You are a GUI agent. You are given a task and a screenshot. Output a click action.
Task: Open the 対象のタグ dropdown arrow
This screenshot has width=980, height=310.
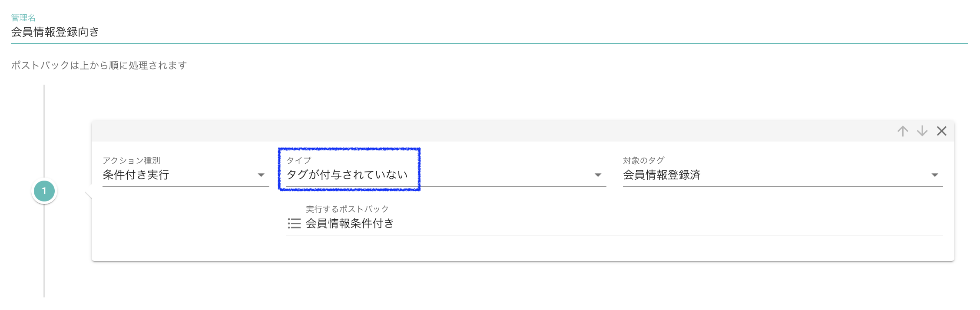(935, 175)
